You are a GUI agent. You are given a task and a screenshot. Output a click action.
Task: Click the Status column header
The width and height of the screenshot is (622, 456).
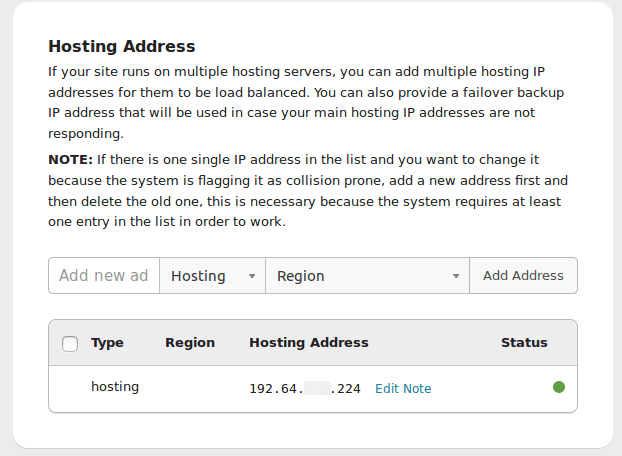524,343
